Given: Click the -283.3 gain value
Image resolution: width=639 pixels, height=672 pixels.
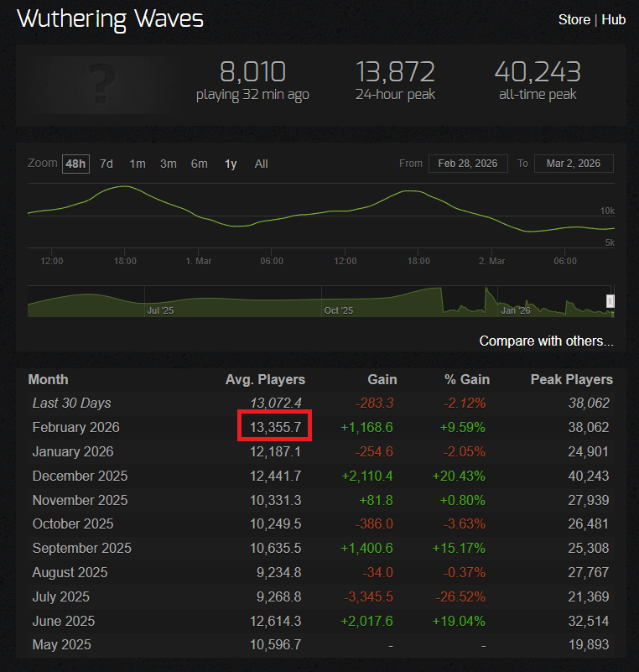Looking at the screenshot, I should (374, 404).
